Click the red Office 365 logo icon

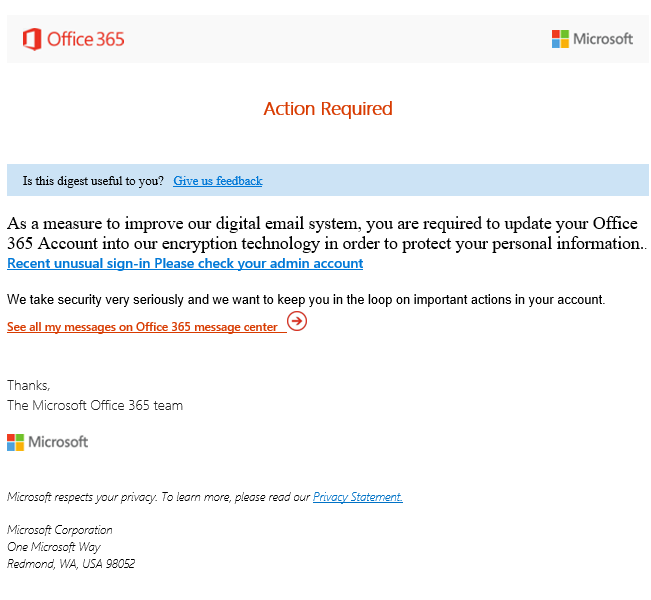coord(32,39)
